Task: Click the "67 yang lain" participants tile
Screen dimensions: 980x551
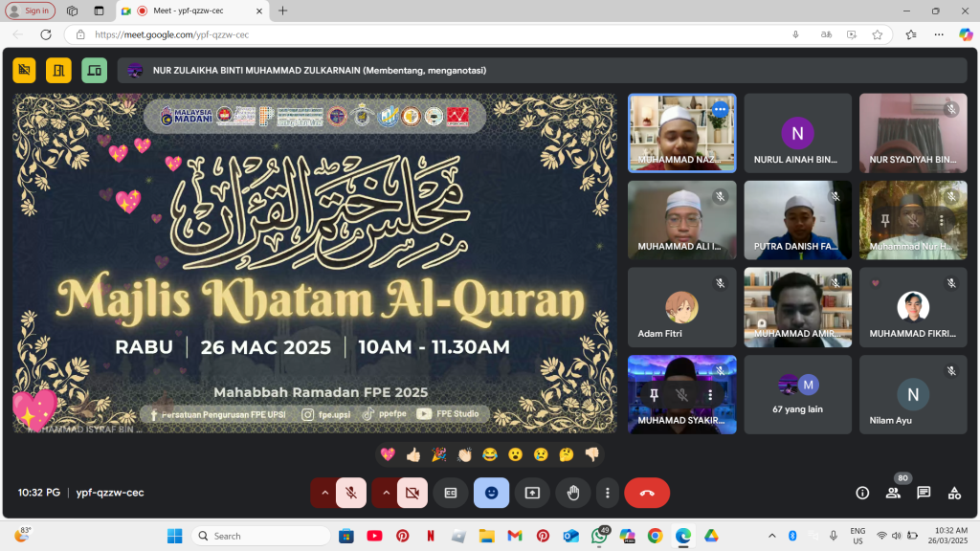Action: (x=797, y=394)
